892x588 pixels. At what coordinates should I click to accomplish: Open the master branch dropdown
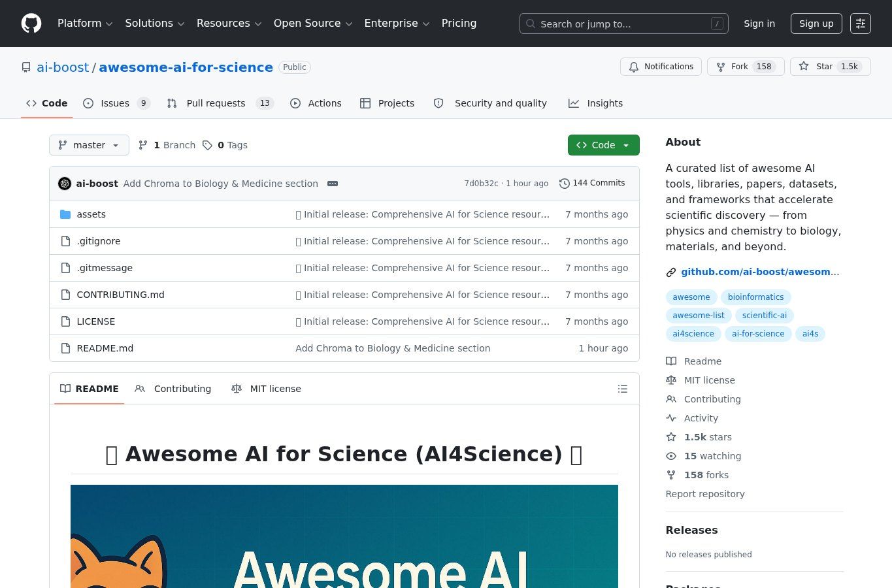[x=89, y=145]
